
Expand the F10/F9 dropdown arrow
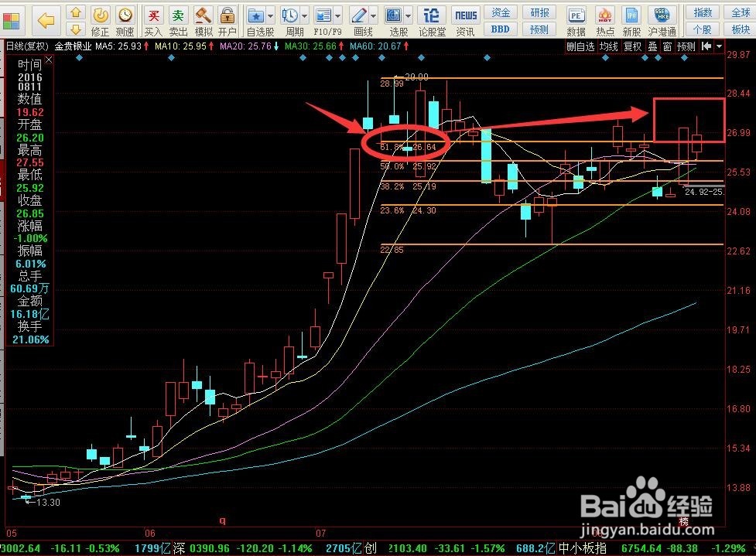[337, 16]
